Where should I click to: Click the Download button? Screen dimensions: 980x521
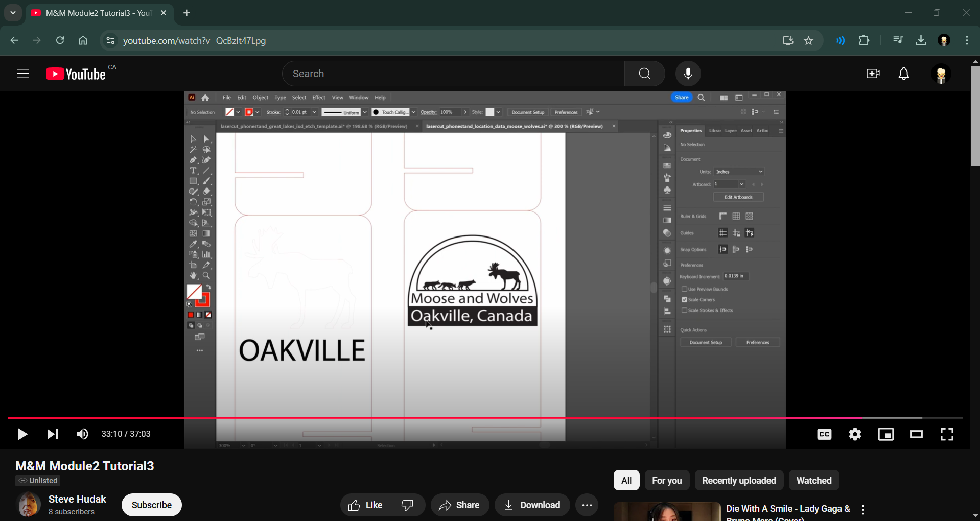[x=532, y=505]
